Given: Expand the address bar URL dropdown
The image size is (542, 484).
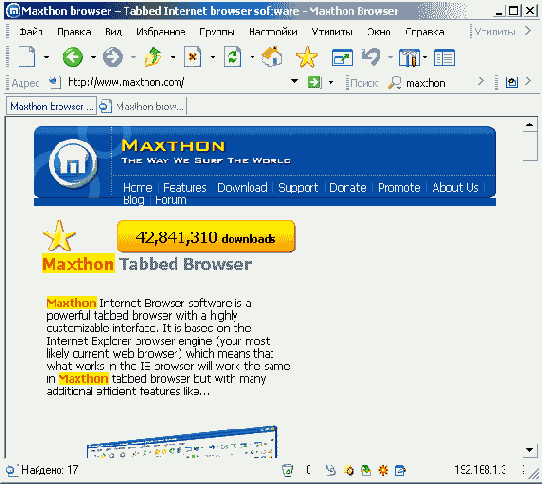Looking at the screenshot, I should [x=294, y=82].
